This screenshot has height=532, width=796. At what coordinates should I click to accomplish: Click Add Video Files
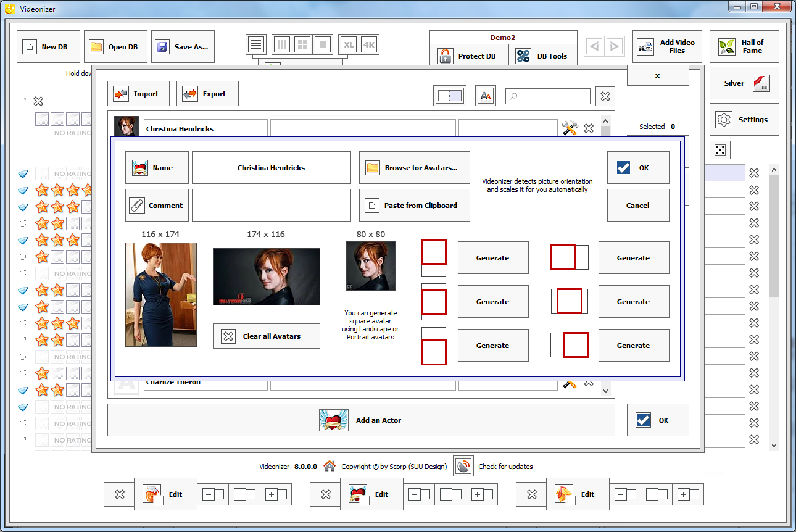667,47
